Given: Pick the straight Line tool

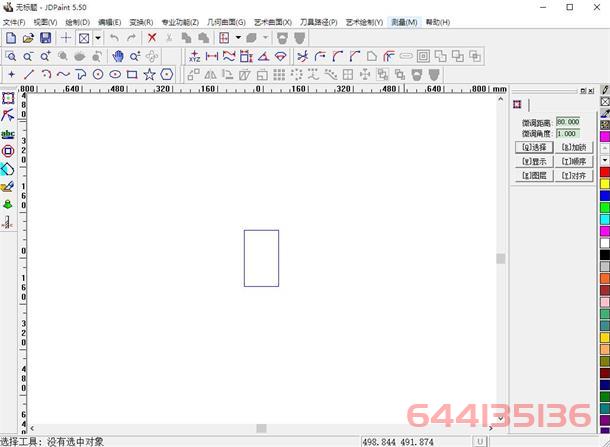Looking at the screenshot, I should (x=28, y=74).
